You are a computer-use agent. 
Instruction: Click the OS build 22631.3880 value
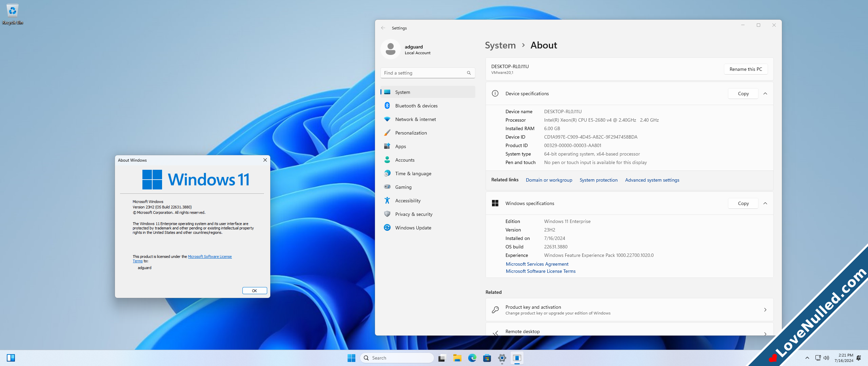pos(556,247)
